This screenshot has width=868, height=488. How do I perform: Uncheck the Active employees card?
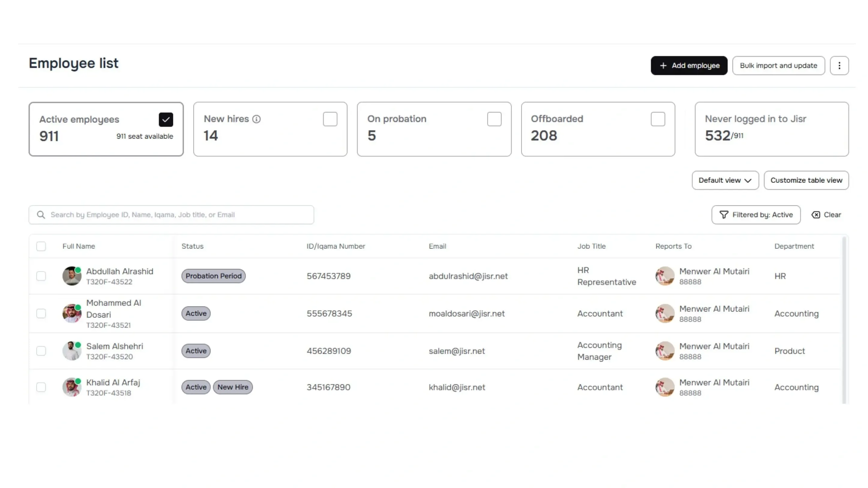pos(166,119)
